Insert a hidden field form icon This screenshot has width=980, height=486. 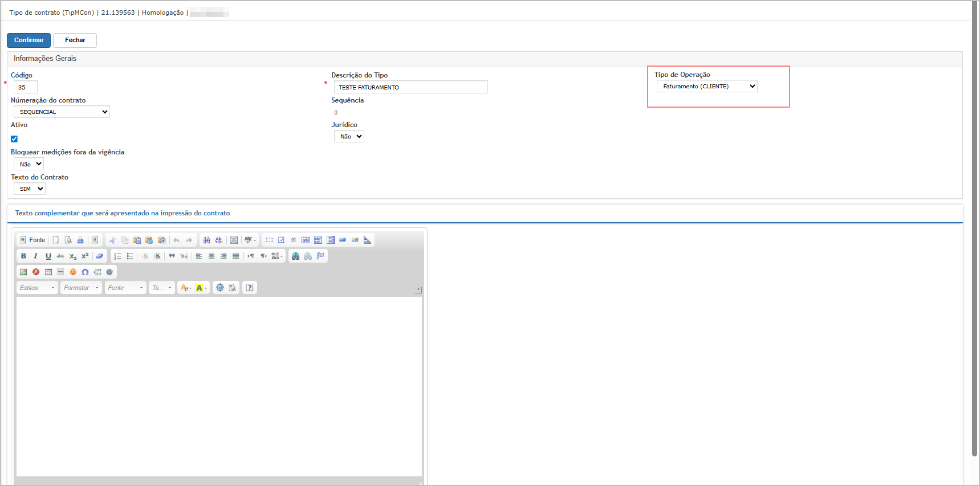tap(367, 240)
